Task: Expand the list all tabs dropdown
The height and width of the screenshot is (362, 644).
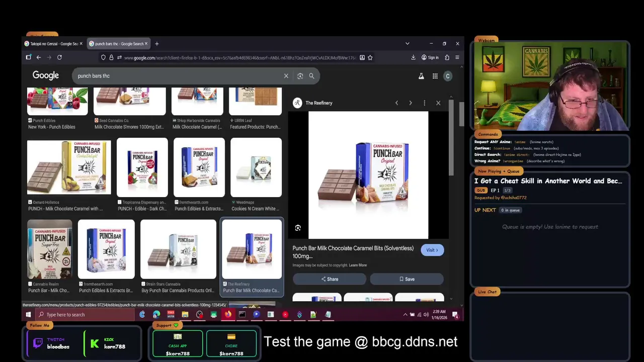Action: [x=407, y=44]
